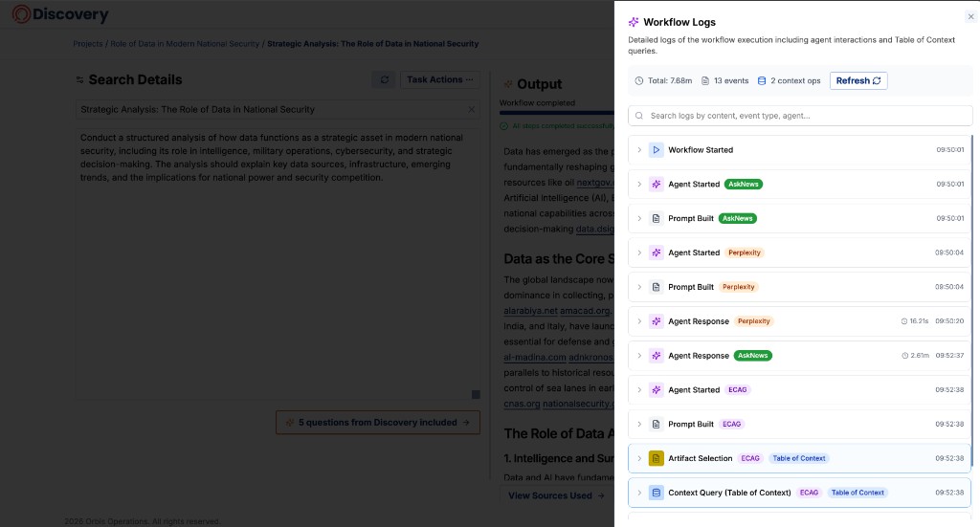Click the document icon beside Prompt Built Perplexity

pyautogui.click(x=656, y=287)
